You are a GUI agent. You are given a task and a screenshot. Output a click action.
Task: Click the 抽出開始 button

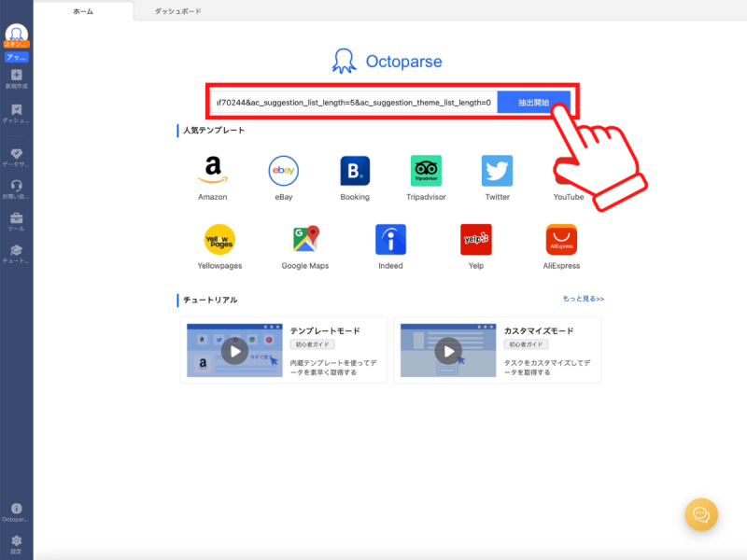[x=533, y=103]
